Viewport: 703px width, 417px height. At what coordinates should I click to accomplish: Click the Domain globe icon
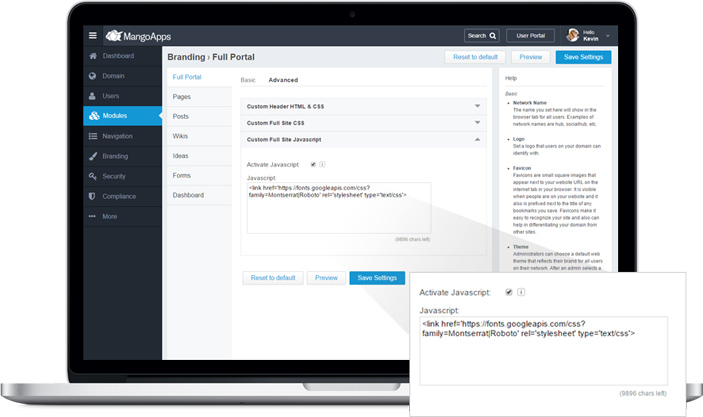click(x=92, y=76)
